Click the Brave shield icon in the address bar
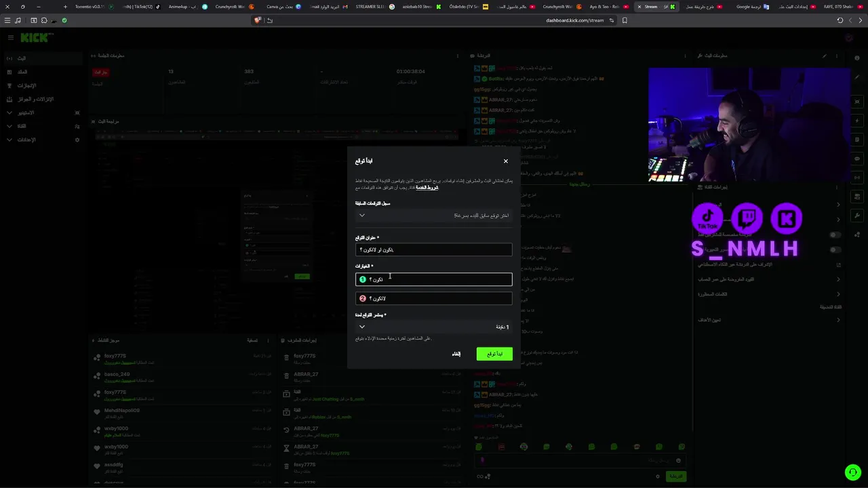The height and width of the screenshot is (488, 868). (257, 20)
